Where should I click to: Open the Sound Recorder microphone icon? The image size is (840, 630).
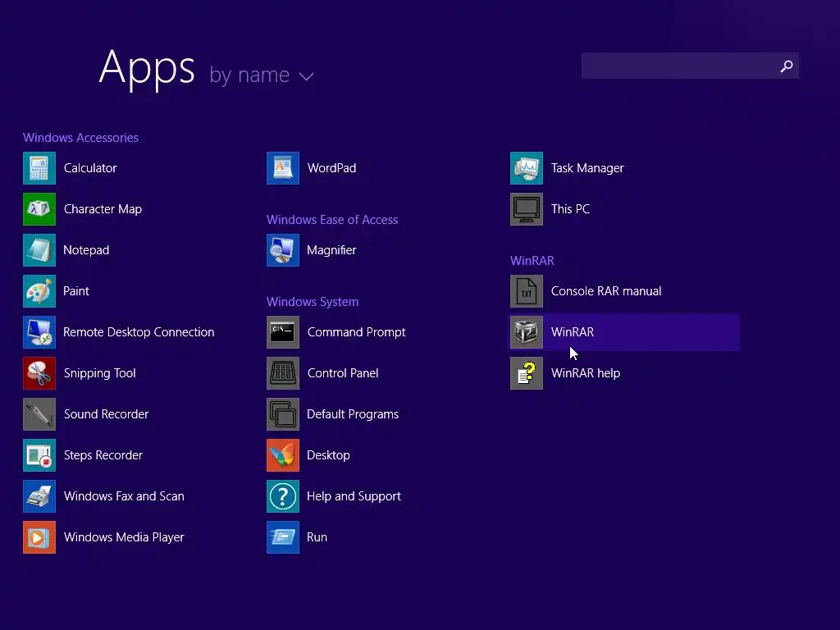pos(39,414)
